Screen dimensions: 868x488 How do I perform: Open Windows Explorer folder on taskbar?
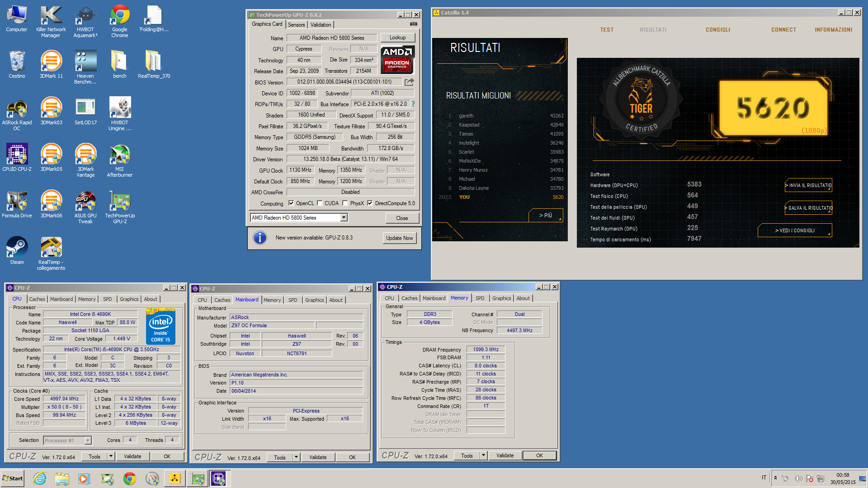coord(62,479)
